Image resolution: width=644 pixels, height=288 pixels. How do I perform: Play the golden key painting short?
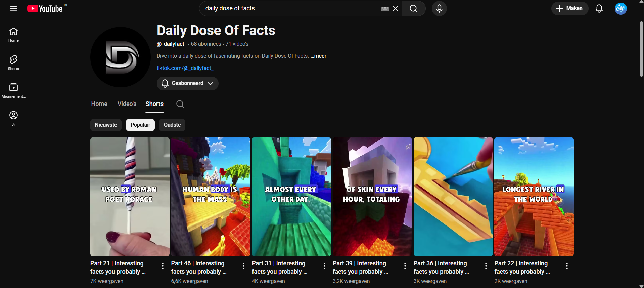[x=453, y=197]
